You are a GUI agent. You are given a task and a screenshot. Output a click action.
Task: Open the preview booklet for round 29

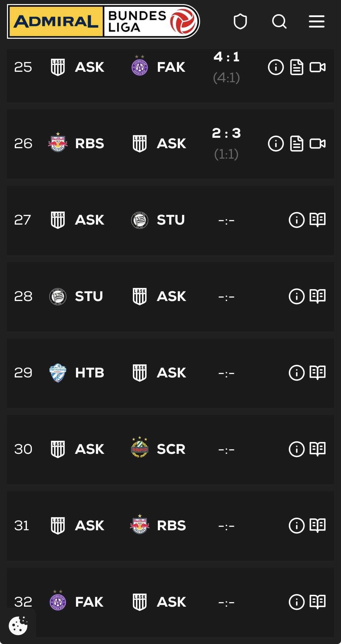coord(318,373)
